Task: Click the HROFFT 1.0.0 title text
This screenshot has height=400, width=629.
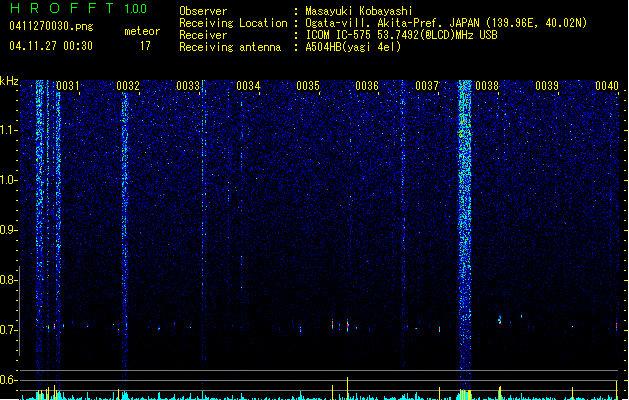Action: point(78,8)
